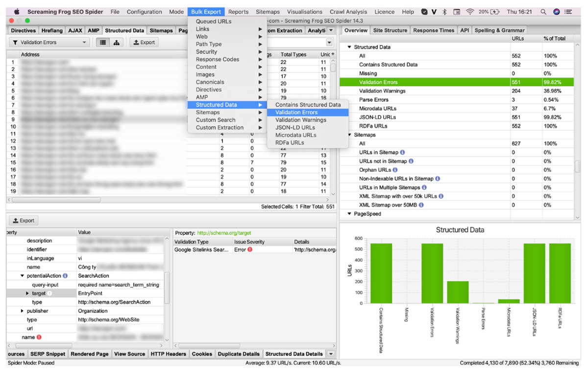Click info icon beside URLs not in Sitemap
The height and width of the screenshot is (374, 588).
[x=411, y=161]
